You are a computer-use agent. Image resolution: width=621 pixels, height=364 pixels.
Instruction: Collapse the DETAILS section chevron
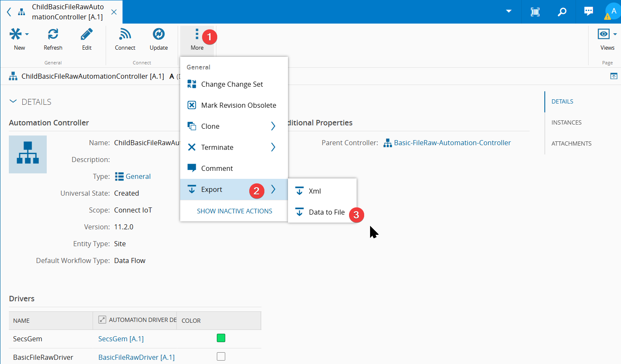[x=13, y=101]
